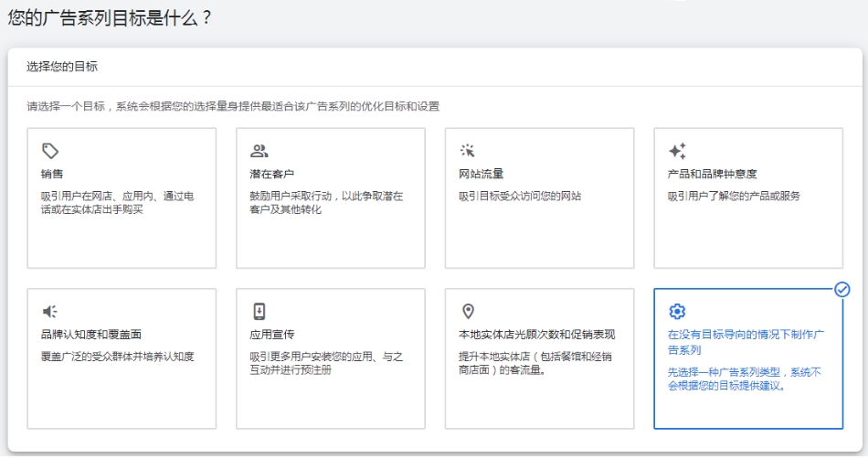Toggle the blue checkmark on selected card
This screenshot has width=868, height=459.
coord(842,290)
